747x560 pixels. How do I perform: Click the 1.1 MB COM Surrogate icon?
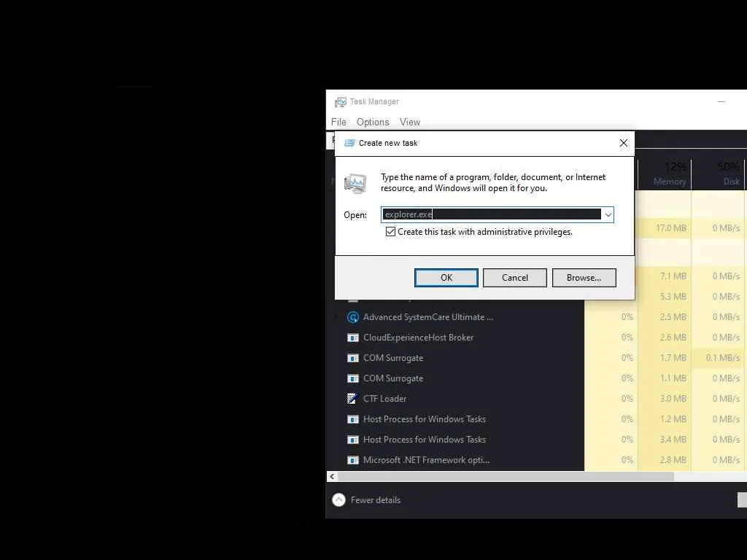(x=352, y=378)
